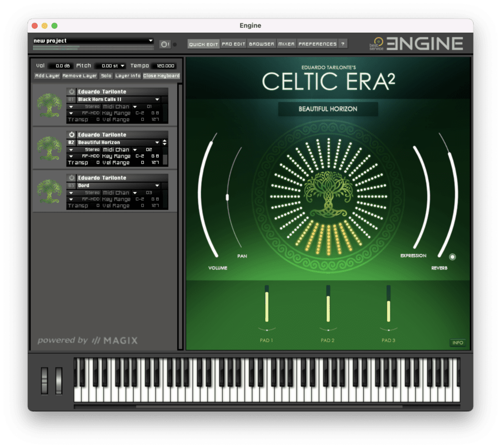Image resolution: width=501 pixels, height=448 pixels.
Task: Open the Preferences tab
Action: click(x=317, y=44)
